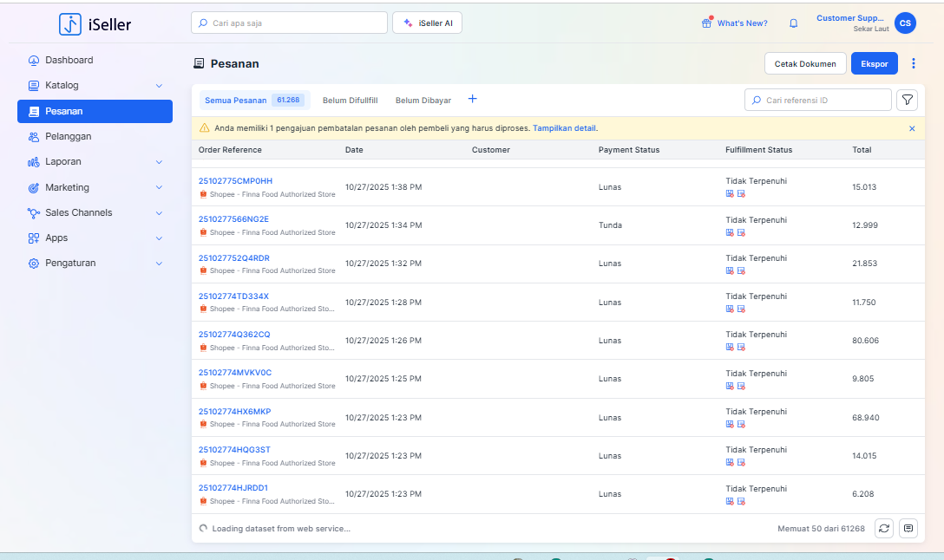Open the notification bell
The height and width of the screenshot is (560, 944).
click(x=793, y=23)
